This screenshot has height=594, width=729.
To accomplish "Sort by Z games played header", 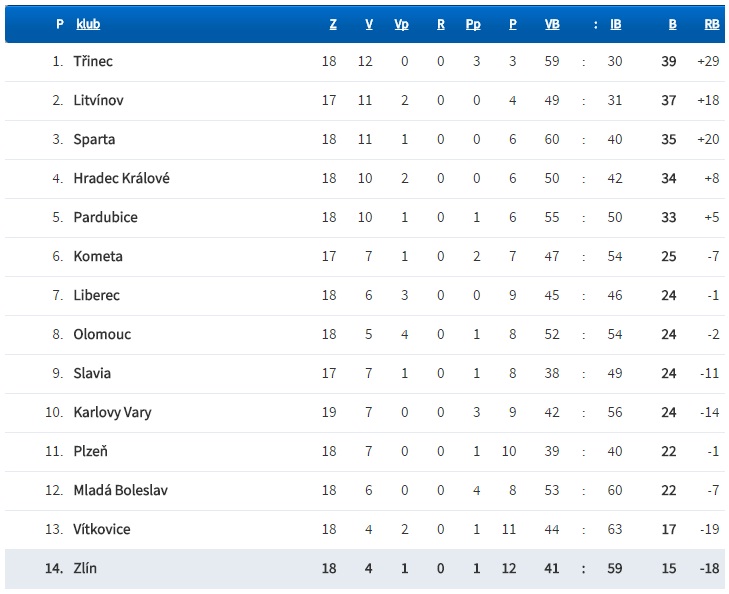I will coord(333,24).
